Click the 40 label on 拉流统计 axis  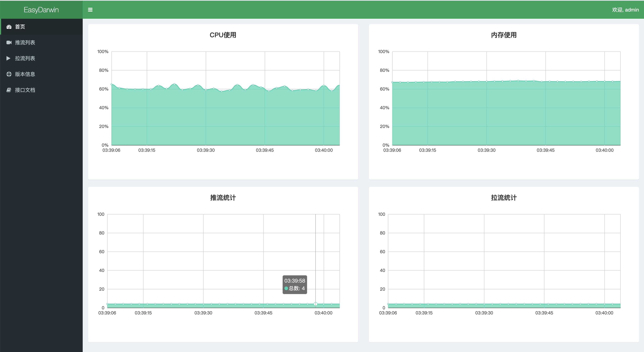pyautogui.click(x=382, y=270)
